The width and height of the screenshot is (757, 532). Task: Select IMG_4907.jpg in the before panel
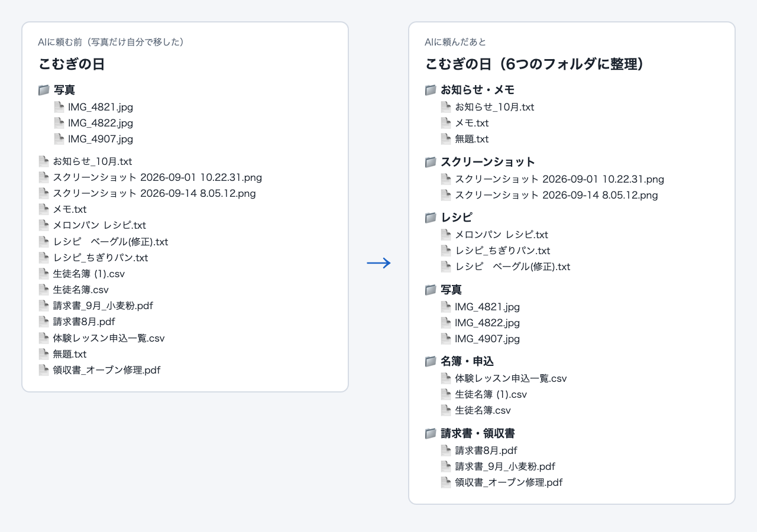point(101,139)
